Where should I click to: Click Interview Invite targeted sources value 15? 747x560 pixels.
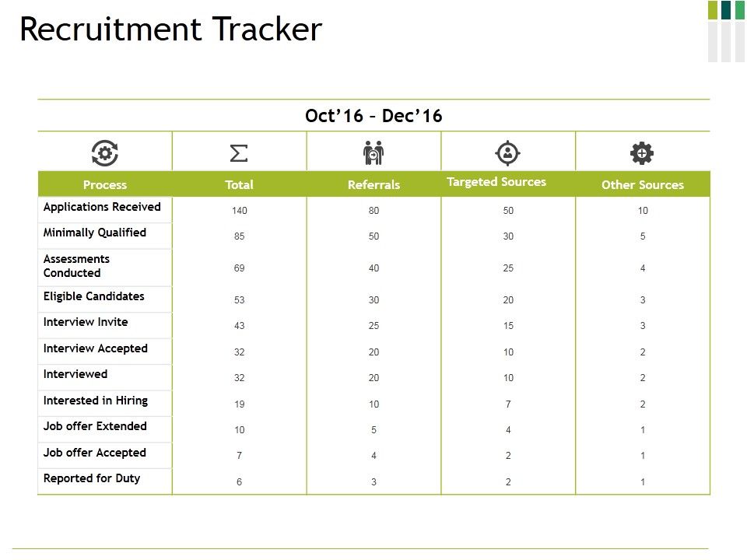(x=508, y=326)
